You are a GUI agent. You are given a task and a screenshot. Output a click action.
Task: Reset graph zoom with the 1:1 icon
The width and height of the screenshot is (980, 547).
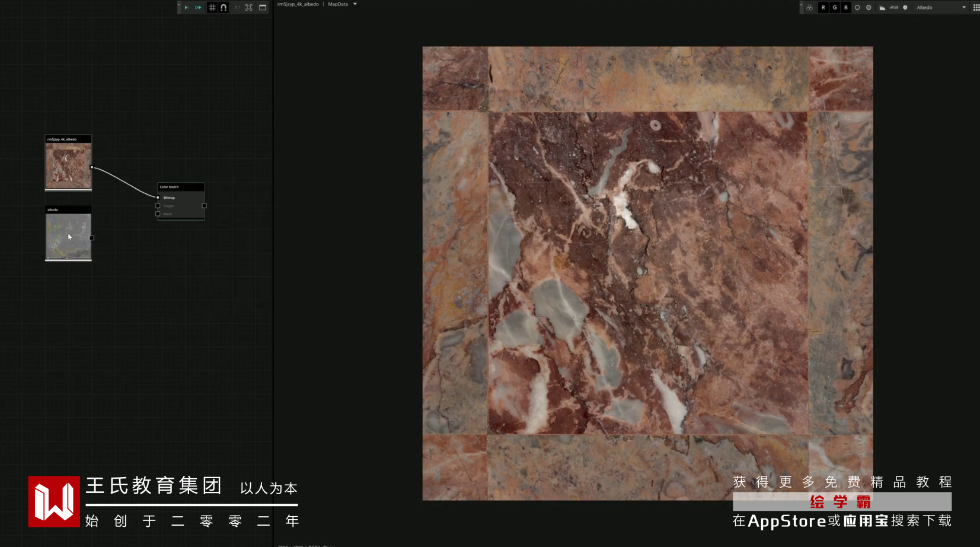click(x=237, y=8)
